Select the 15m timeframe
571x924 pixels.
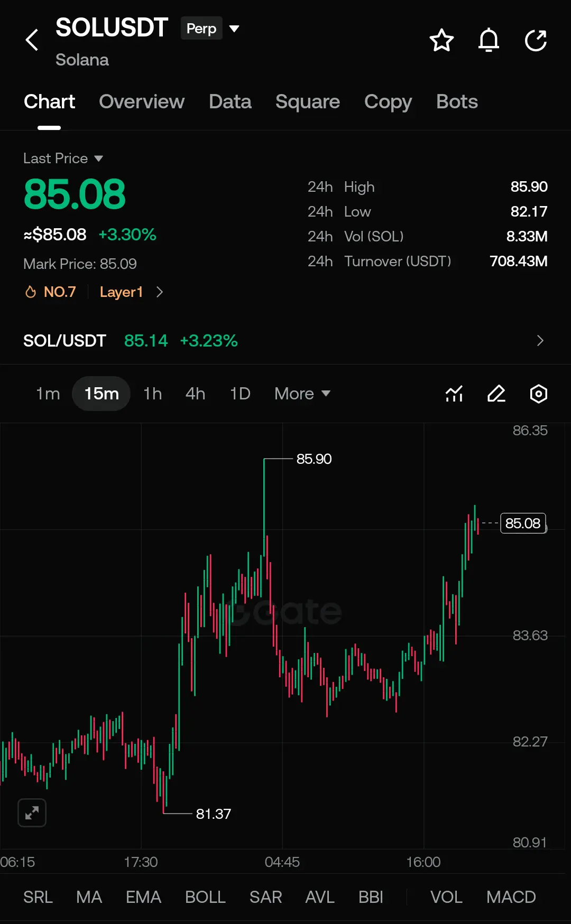pyautogui.click(x=102, y=394)
